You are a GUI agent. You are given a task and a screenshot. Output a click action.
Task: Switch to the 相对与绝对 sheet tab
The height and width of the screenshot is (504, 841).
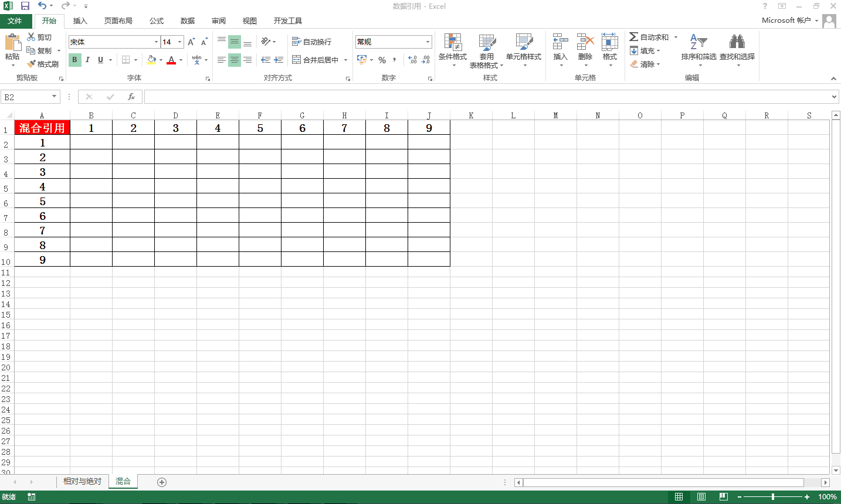click(82, 481)
